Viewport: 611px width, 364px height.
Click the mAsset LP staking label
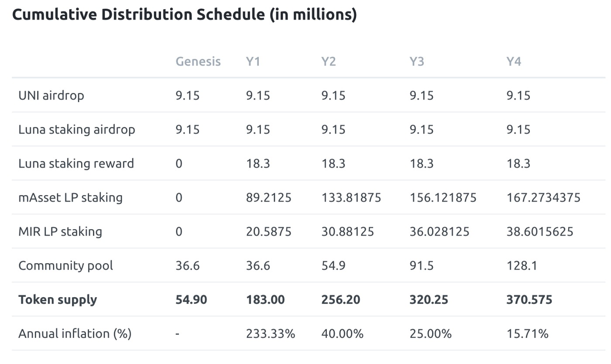click(70, 197)
